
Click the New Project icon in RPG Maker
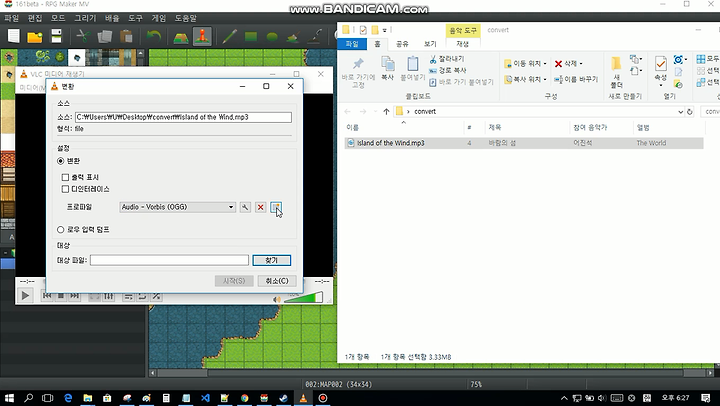point(14,36)
